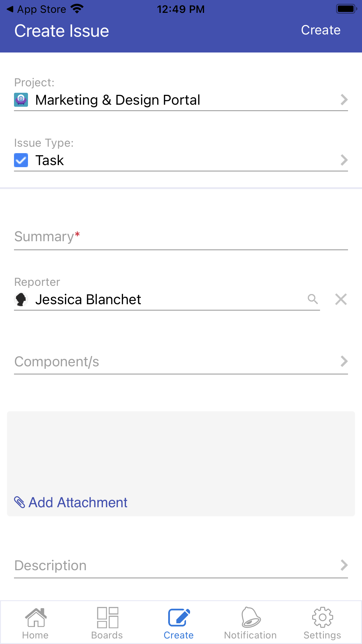
Task: Click the Task issue type checkmark icon
Action: tap(21, 160)
